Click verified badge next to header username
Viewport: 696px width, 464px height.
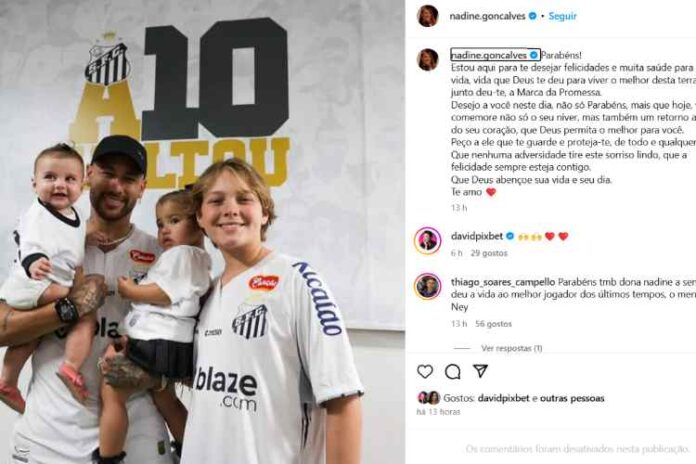[532, 16]
